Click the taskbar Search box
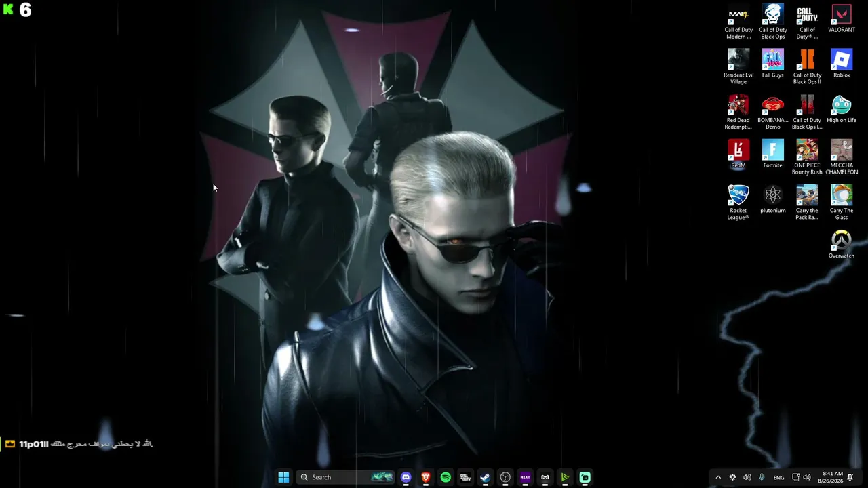Image resolution: width=868 pixels, height=488 pixels. [x=346, y=477]
